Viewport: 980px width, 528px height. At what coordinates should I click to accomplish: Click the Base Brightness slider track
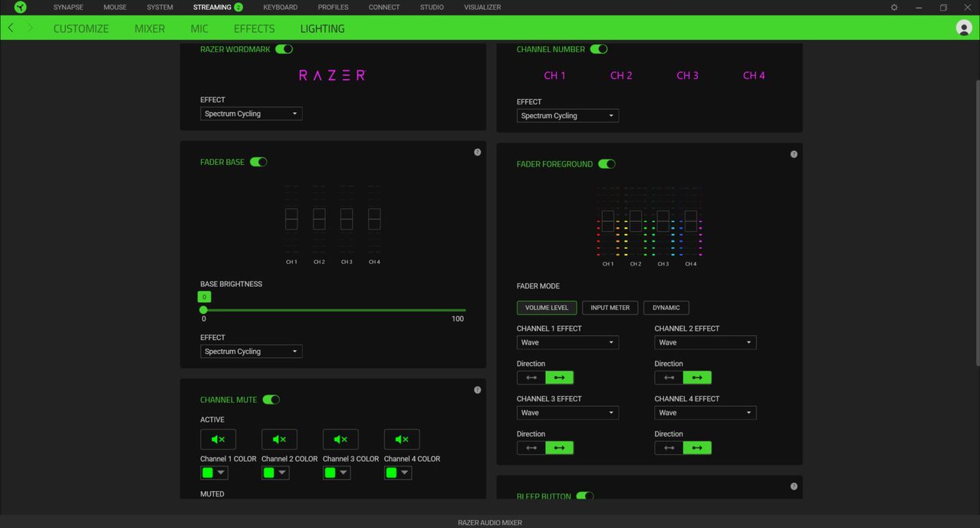[x=334, y=310]
